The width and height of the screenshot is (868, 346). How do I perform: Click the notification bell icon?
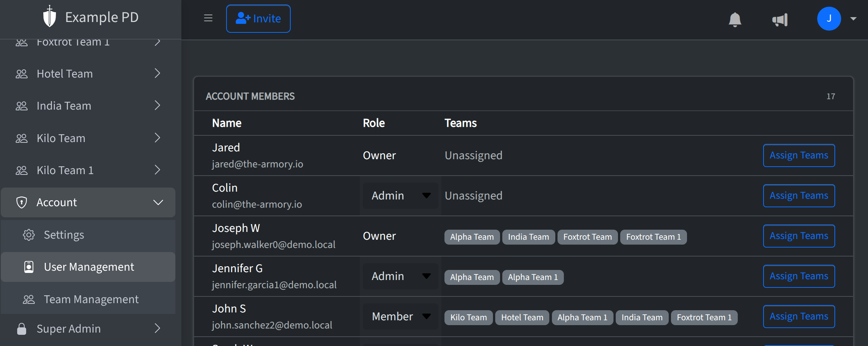pyautogui.click(x=734, y=19)
